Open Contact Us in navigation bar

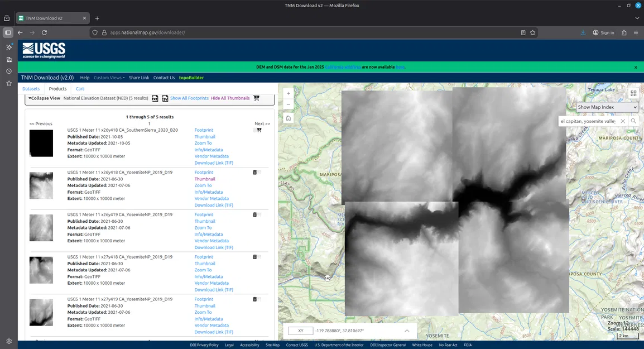(164, 78)
